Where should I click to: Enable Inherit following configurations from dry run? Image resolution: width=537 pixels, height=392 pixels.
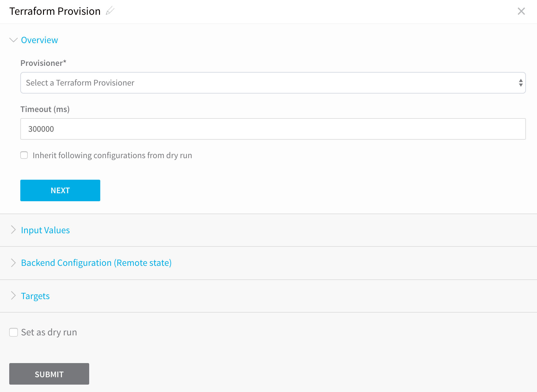pyautogui.click(x=24, y=155)
